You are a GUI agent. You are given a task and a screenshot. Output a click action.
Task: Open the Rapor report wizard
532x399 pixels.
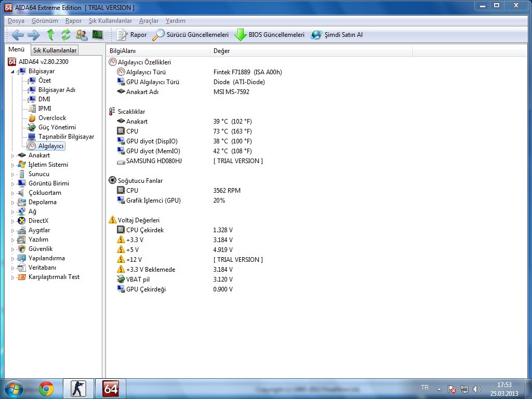[x=131, y=35]
